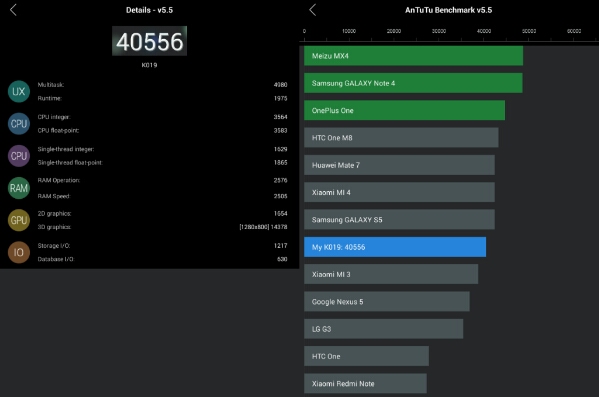Click the 40000 axis label on chart

484,31
